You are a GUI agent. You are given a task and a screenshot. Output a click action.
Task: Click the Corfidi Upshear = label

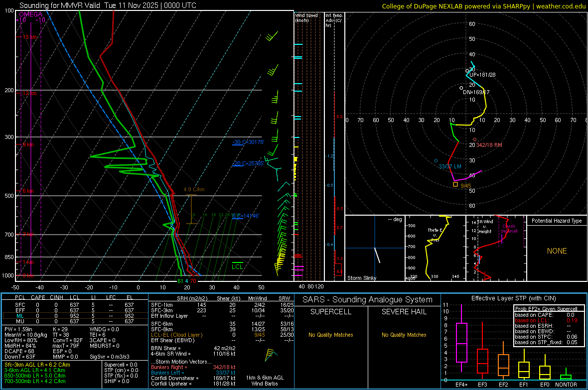[x=171, y=384]
